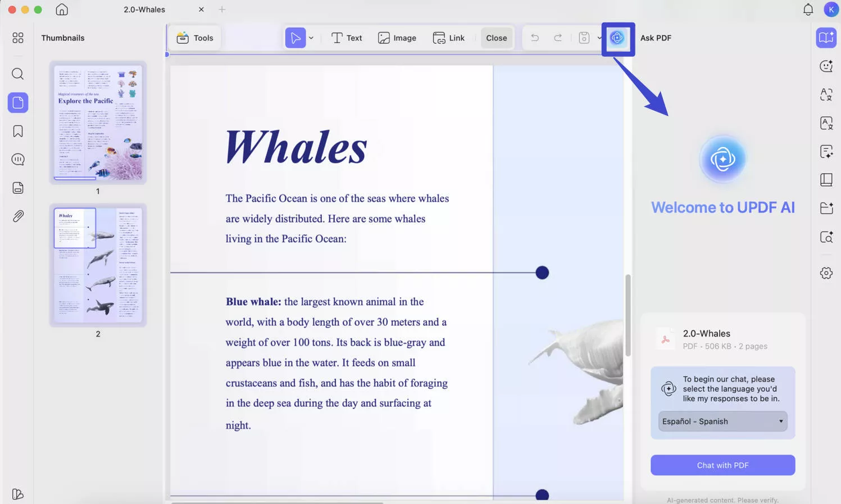Viewport: 841px width, 504px height.
Task: Open the attachments paperclip icon
Action: click(x=18, y=216)
